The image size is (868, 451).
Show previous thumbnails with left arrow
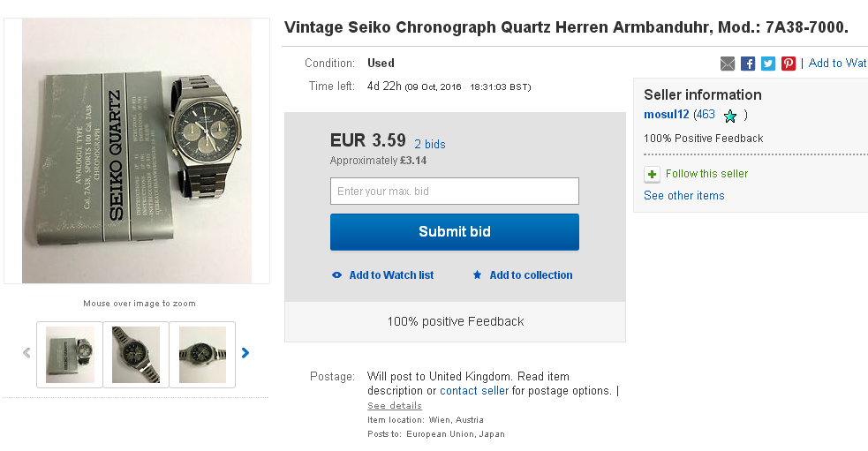pyautogui.click(x=26, y=353)
